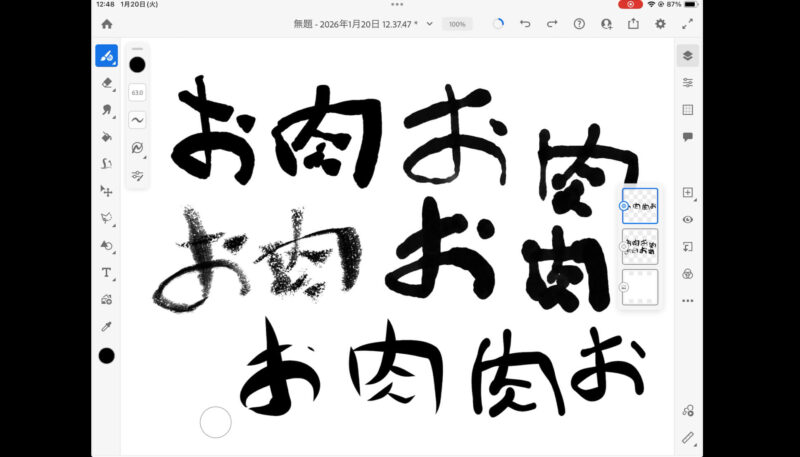Toggle the Layers panel
Screen dimensions: 800x457
(688, 56)
